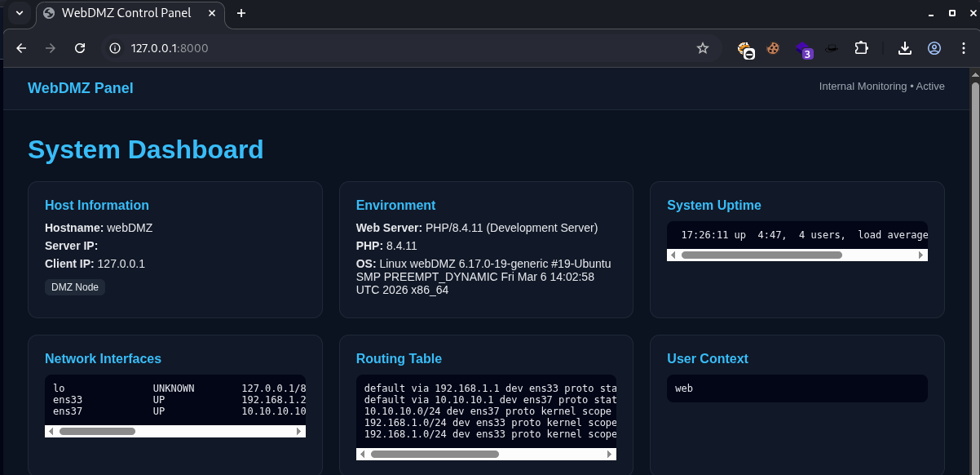Open the Chrome three-dot menu
980x475 pixels.
(x=963, y=48)
